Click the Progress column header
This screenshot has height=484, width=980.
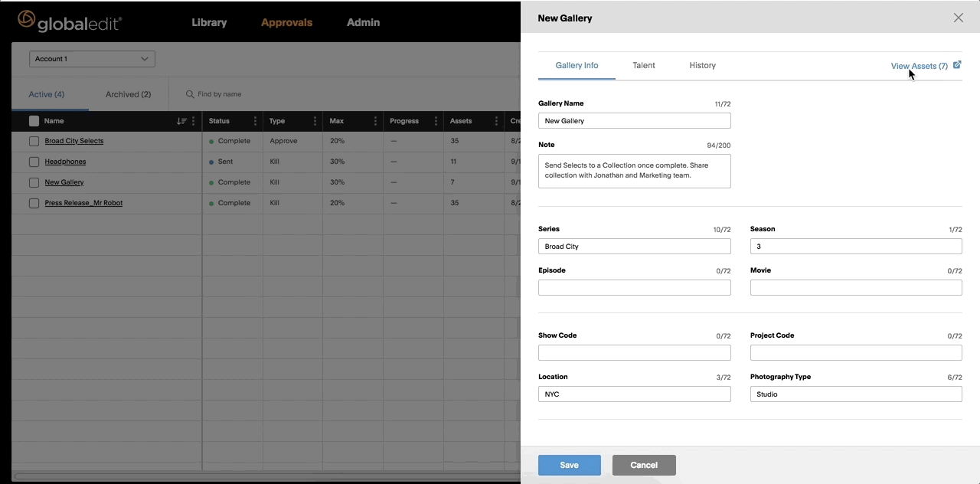(404, 121)
